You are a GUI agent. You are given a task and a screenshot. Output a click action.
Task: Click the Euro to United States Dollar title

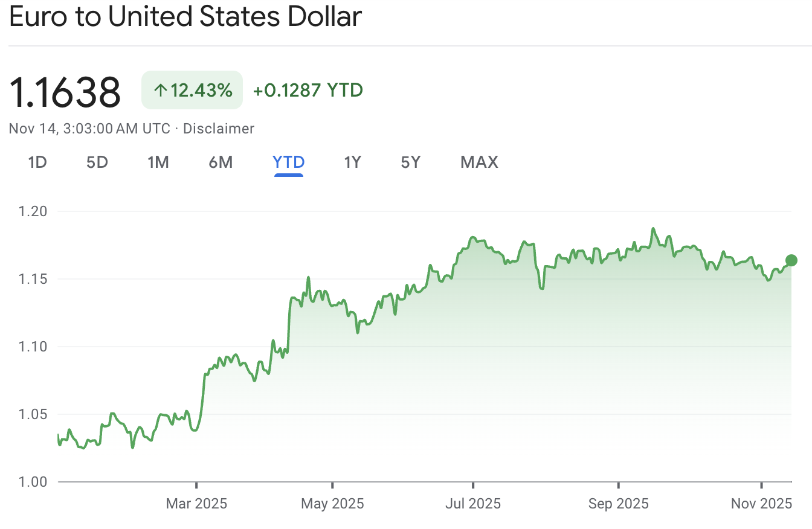pyautogui.click(x=185, y=17)
